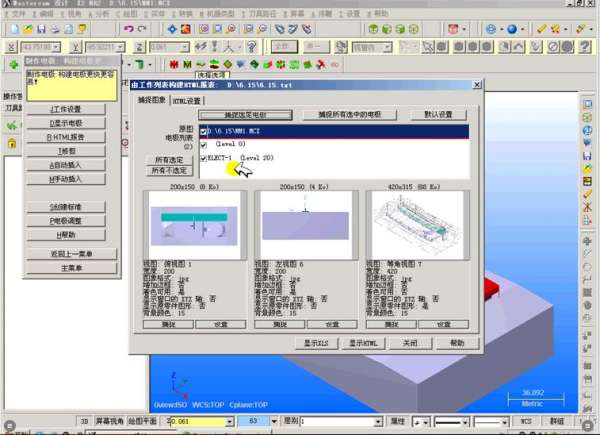The image size is (600, 435).
Task: Click the B HTML报告 button in side menu
Action: point(66,137)
